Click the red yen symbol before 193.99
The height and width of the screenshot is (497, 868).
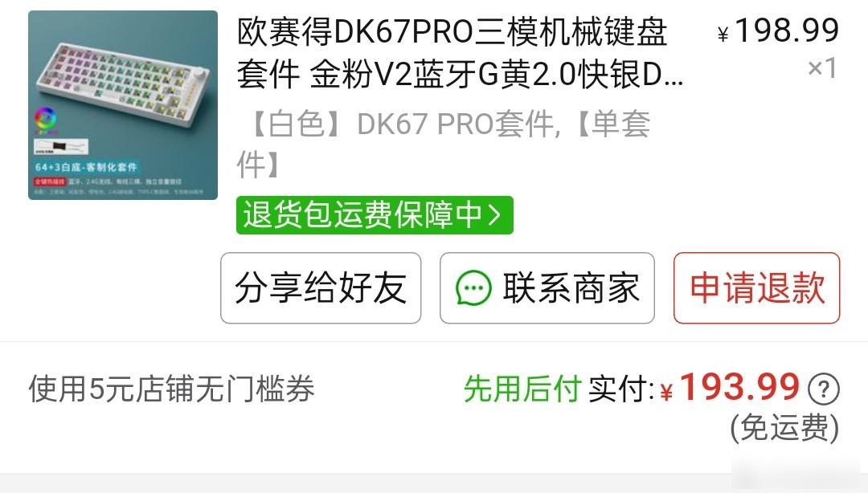click(666, 391)
